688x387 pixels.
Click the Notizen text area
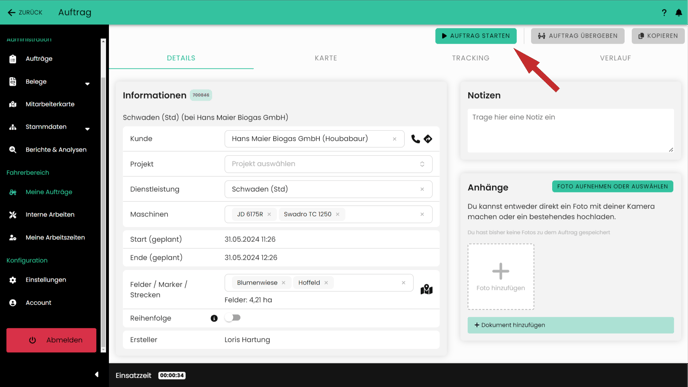tap(570, 130)
